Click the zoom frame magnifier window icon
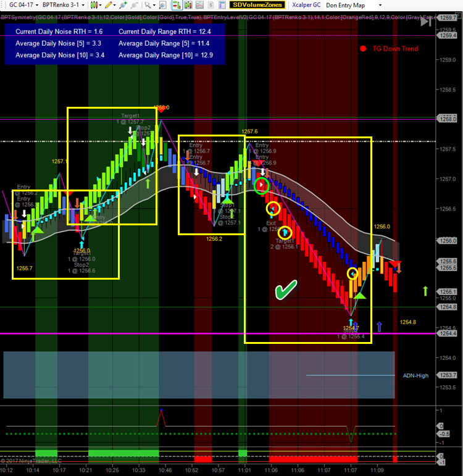 pos(163,5)
